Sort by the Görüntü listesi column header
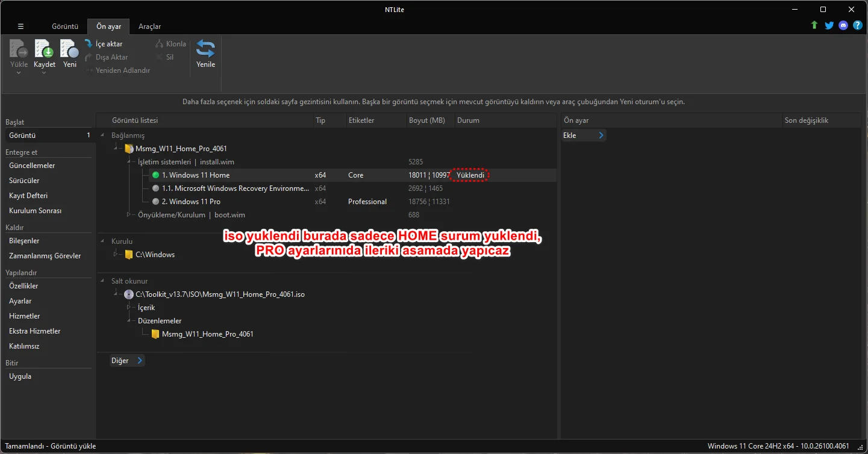This screenshot has width=868, height=454. tap(205, 120)
